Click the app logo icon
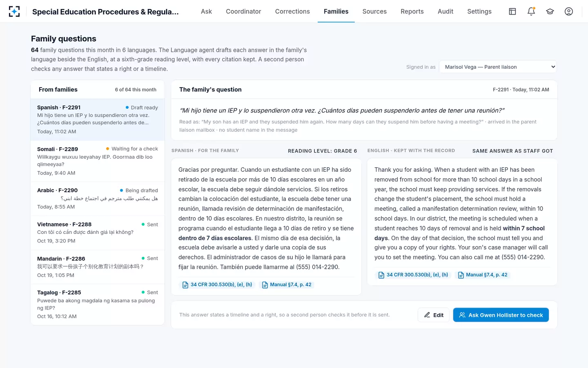This screenshot has width=588, height=368. coord(14,11)
